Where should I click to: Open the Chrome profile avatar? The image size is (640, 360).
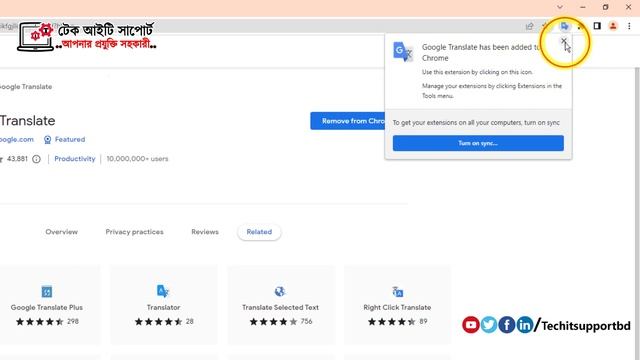click(x=613, y=26)
